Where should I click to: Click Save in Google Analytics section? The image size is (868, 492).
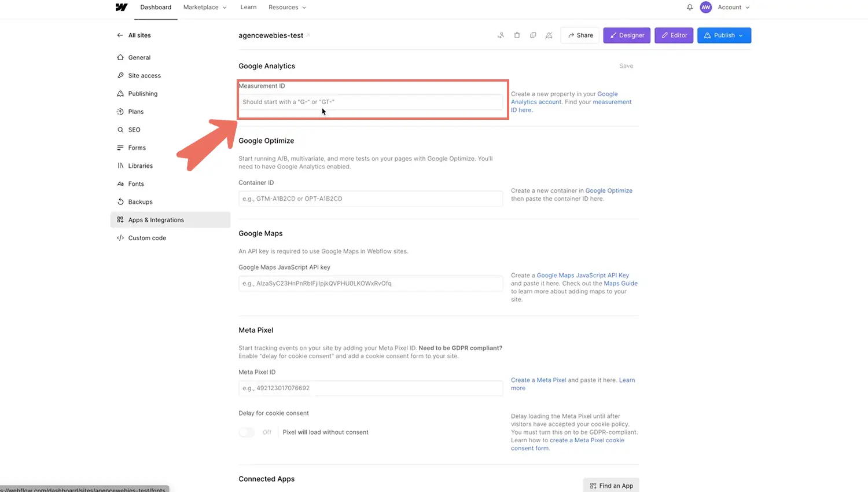pyautogui.click(x=626, y=66)
